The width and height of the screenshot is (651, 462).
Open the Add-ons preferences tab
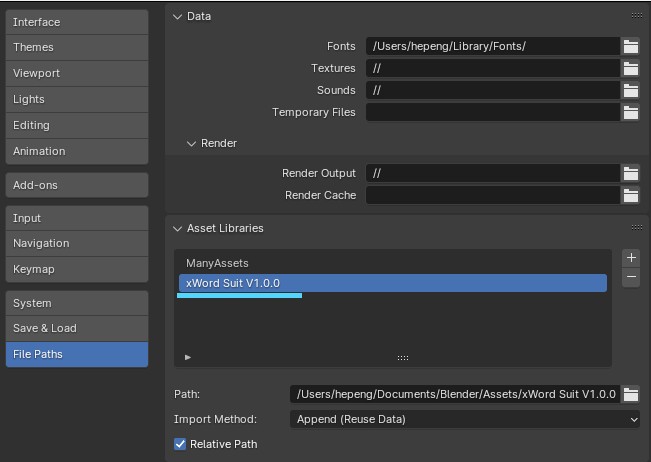[x=77, y=185]
